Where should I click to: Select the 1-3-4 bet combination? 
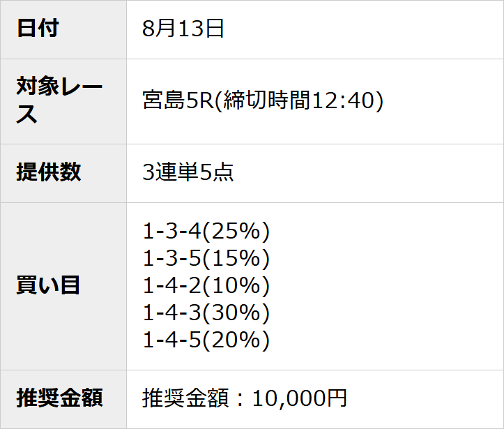coord(171,231)
